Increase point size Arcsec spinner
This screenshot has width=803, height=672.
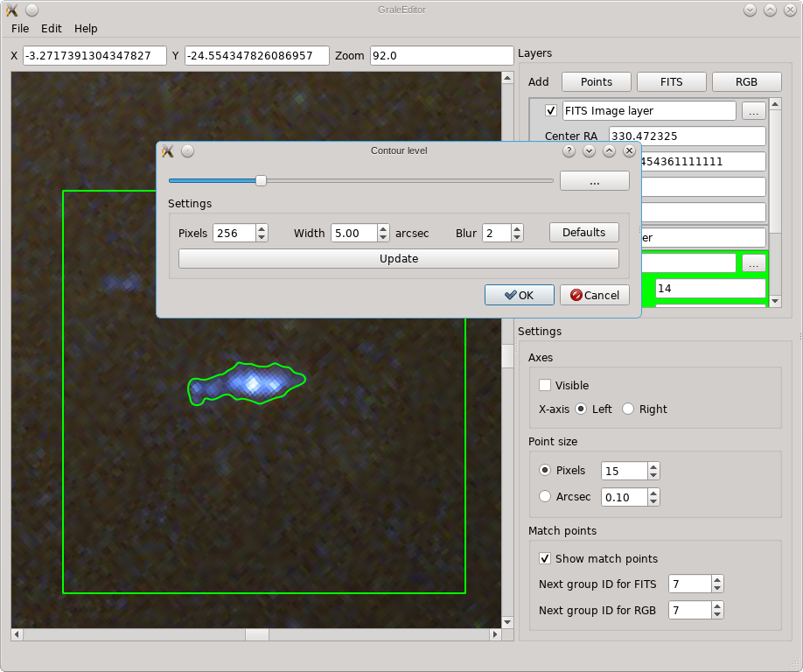tap(653, 493)
